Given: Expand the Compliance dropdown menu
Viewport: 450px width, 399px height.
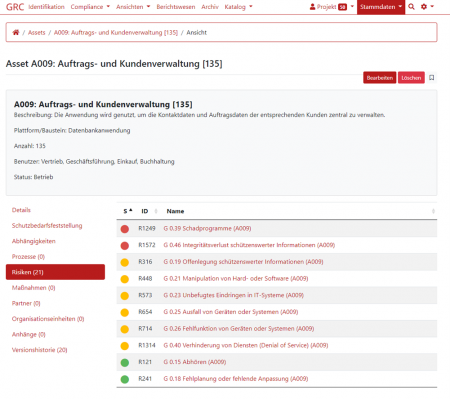Looking at the screenshot, I should pyautogui.click(x=90, y=7).
